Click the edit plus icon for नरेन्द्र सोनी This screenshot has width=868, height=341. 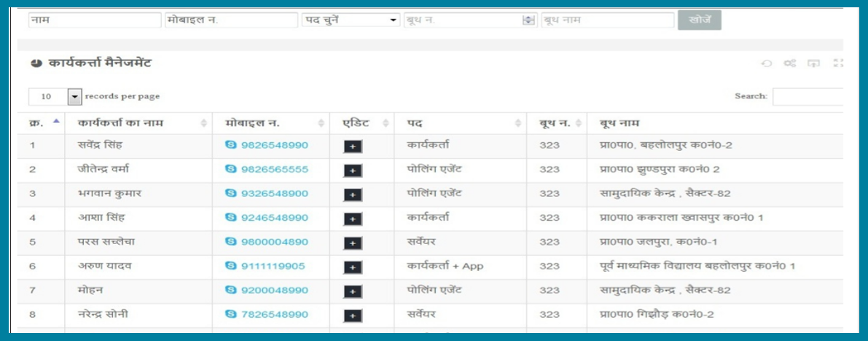point(353,315)
